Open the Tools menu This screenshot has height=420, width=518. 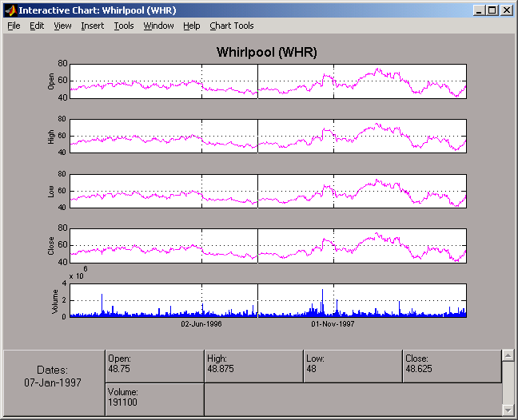124,26
